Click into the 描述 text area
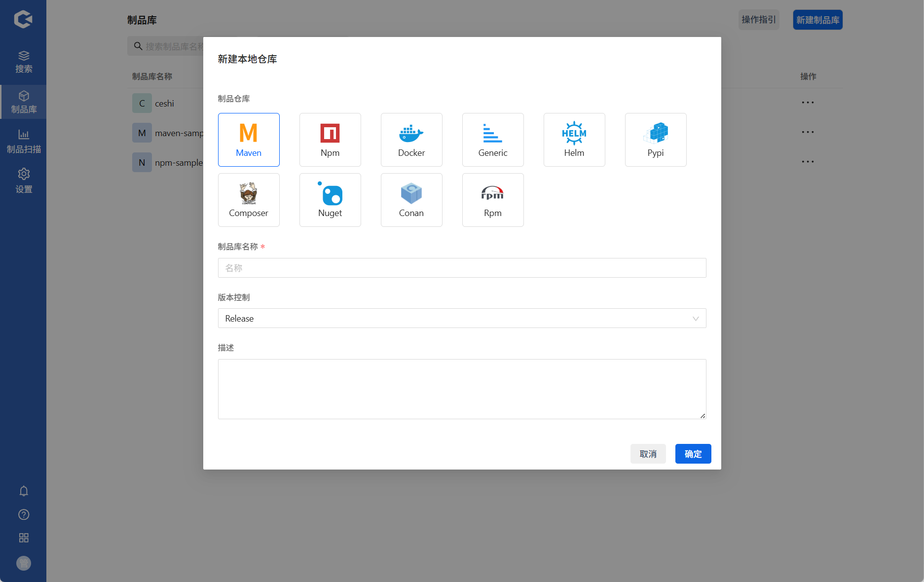 [462, 389]
